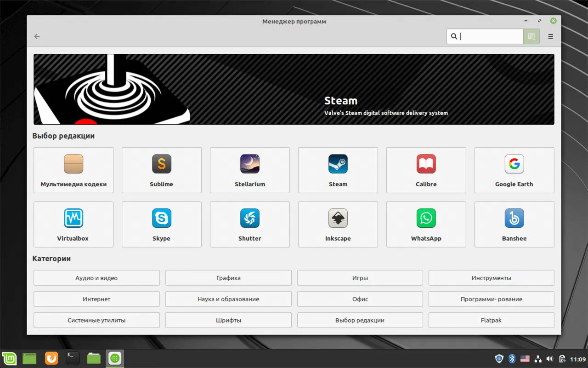The image size is (588, 368).
Task: Open the Inkscape app page
Action: 338,224
